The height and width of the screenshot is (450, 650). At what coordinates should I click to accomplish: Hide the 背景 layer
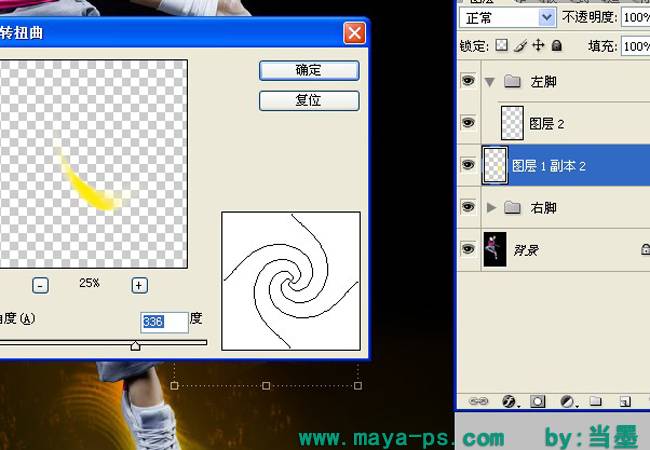[x=468, y=249]
